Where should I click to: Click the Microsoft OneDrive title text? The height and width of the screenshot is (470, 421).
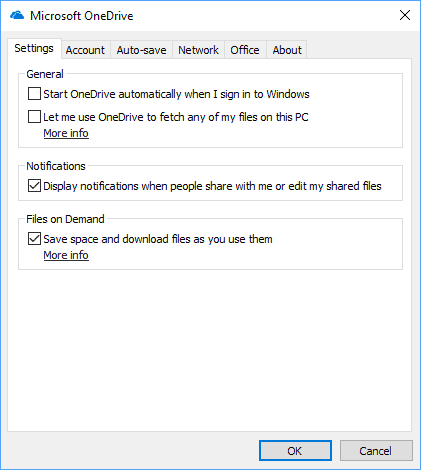coord(82,16)
